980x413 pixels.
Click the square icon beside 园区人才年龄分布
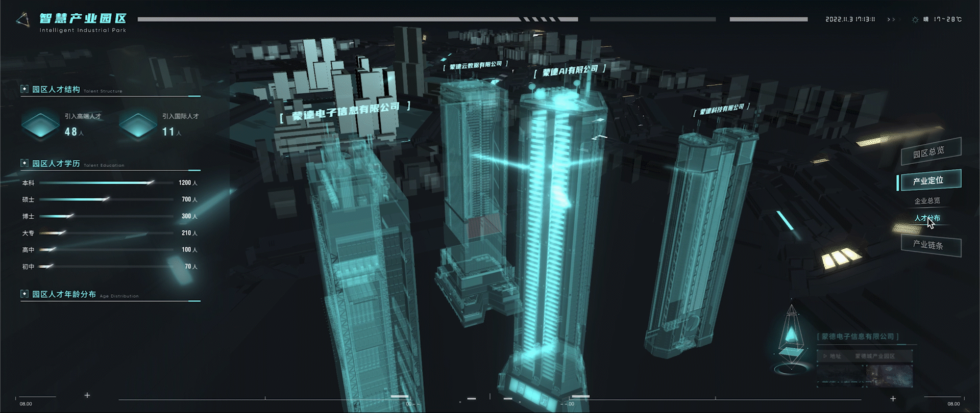(24, 294)
